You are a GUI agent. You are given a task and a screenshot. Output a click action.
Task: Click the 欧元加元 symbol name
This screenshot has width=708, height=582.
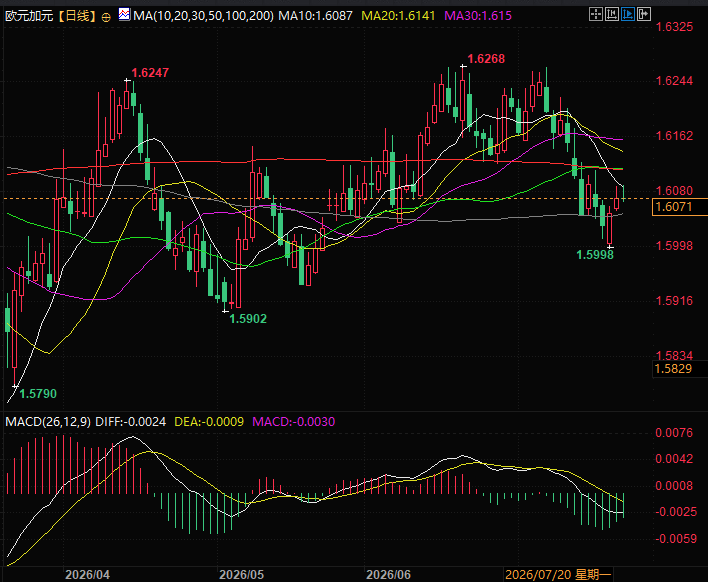tap(29, 16)
